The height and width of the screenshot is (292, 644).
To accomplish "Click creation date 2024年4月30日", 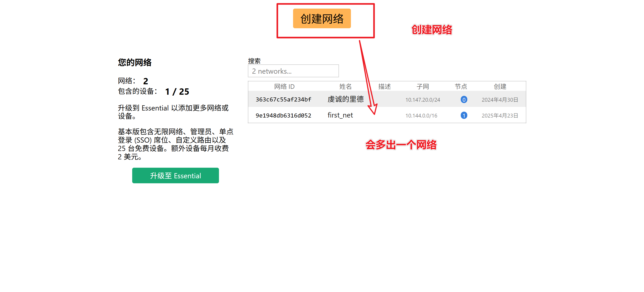I will coord(500,100).
